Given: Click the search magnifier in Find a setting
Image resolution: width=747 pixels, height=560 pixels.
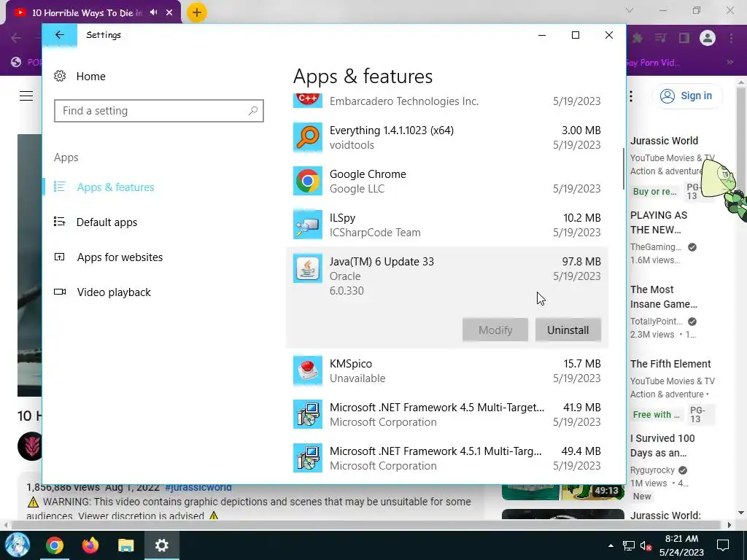Looking at the screenshot, I should (253, 111).
